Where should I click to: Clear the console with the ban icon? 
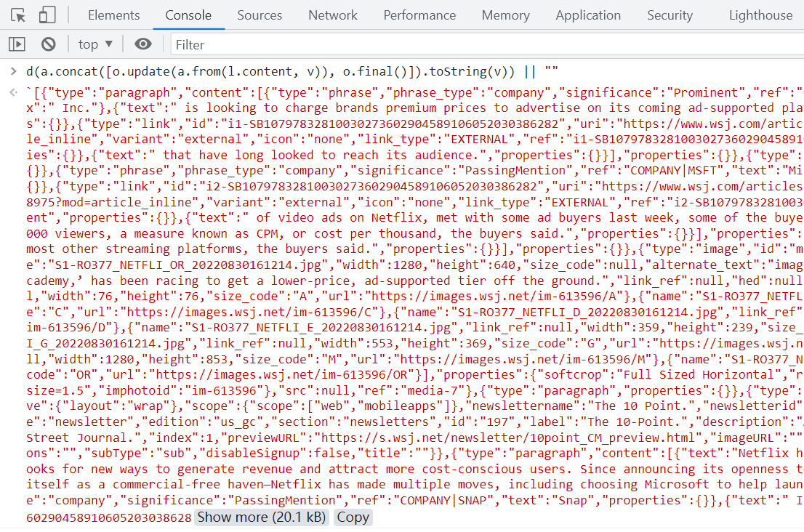(49, 44)
